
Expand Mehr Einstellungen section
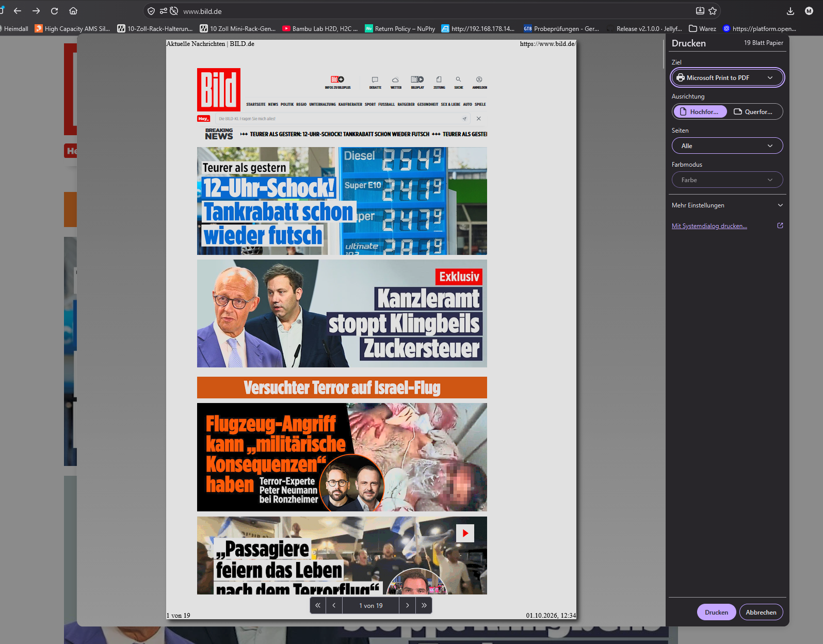click(727, 205)
